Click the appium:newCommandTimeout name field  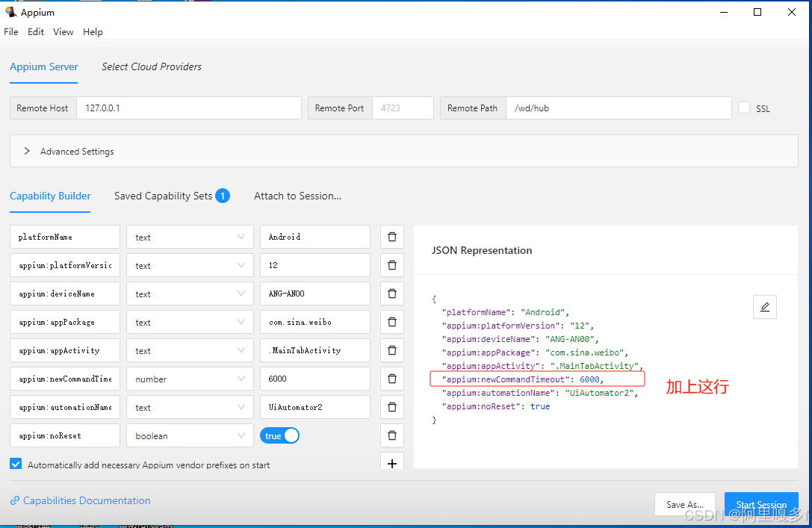point(65,379)
